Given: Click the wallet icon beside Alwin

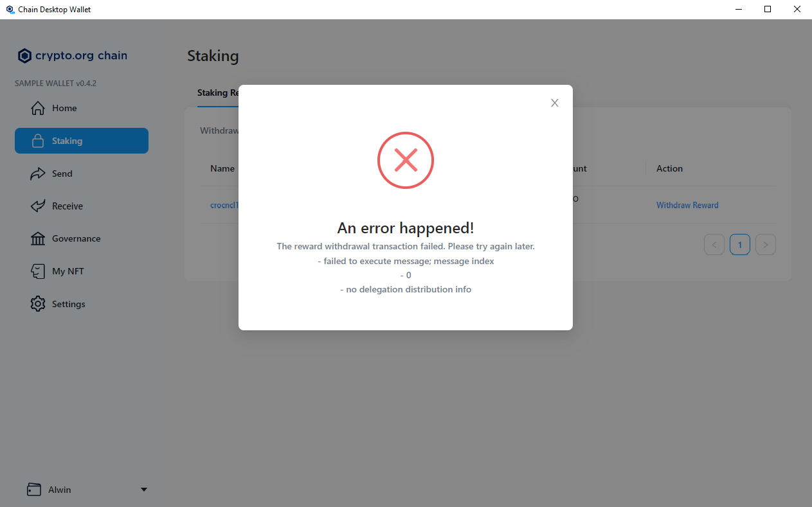Looking at the screenshot, I should click(34, 489).
